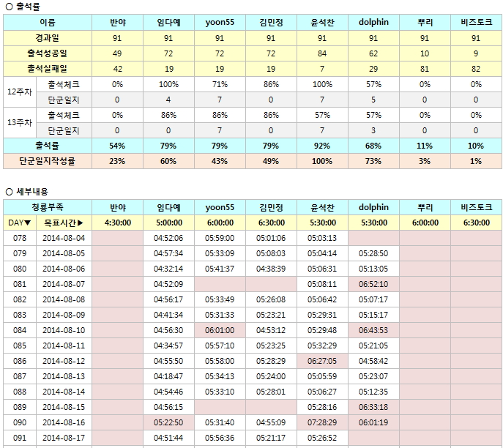Select time value 04:52:06

click(x=168, y=238)
